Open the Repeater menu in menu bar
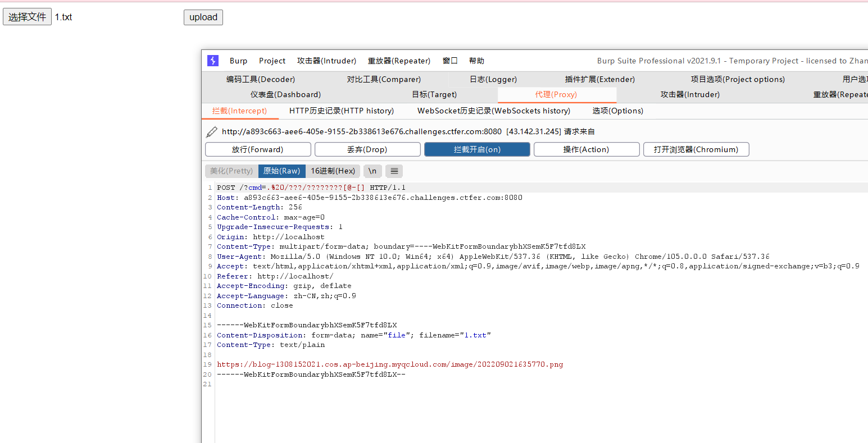This screenshot has width=868, height=443. click(399, 61)
